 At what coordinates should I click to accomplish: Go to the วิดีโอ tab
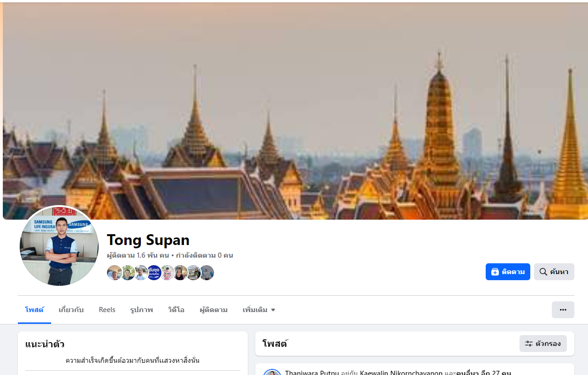tap(176, 310)
